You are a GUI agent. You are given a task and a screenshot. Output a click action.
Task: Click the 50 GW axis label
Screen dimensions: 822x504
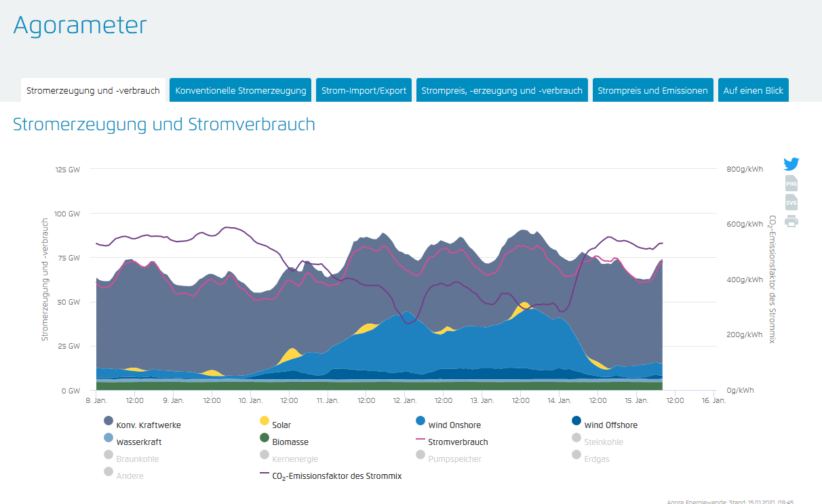coord(70,302)
